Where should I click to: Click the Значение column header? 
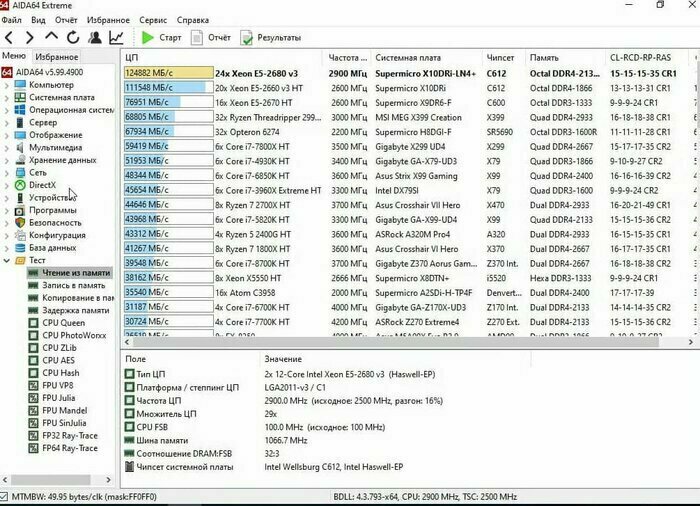(395, 359)
